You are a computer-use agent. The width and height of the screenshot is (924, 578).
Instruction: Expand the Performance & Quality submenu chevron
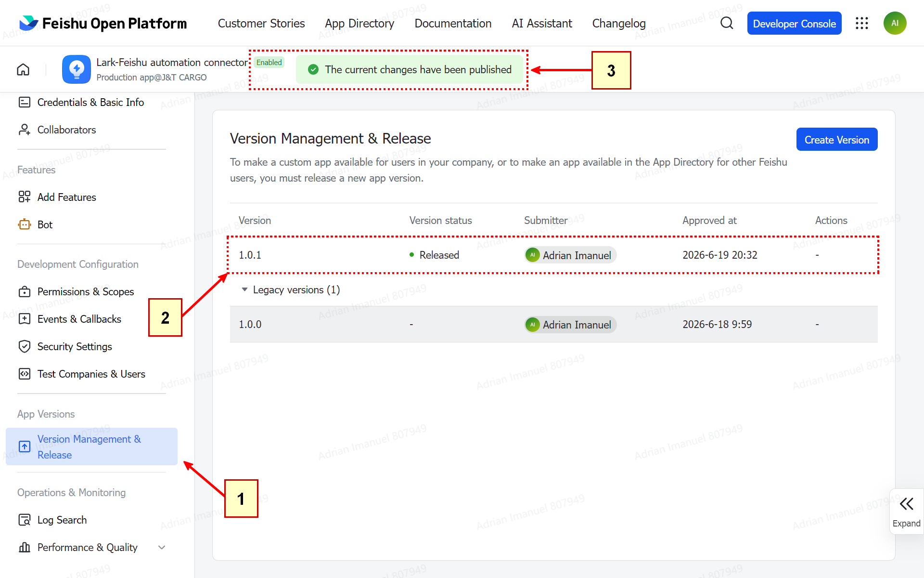(162, 547)
